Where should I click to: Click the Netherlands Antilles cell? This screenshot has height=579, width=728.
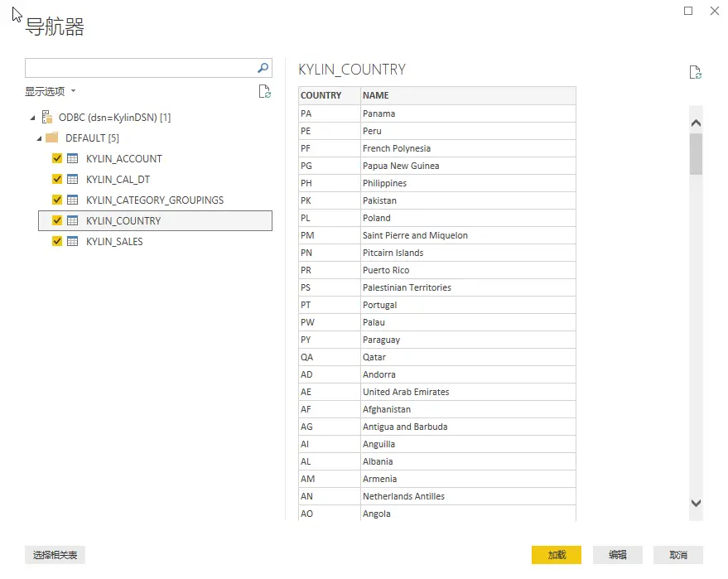click(x=468, y=496)
